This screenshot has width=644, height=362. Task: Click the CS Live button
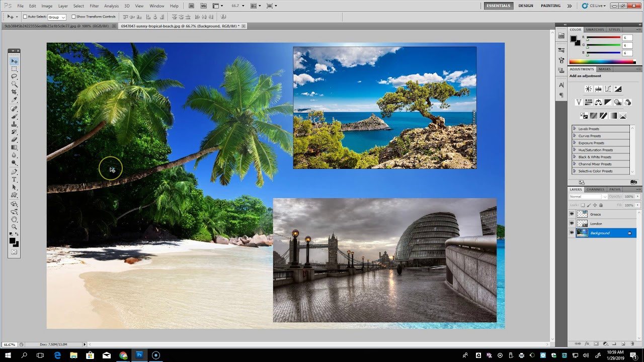coord(593,6)
